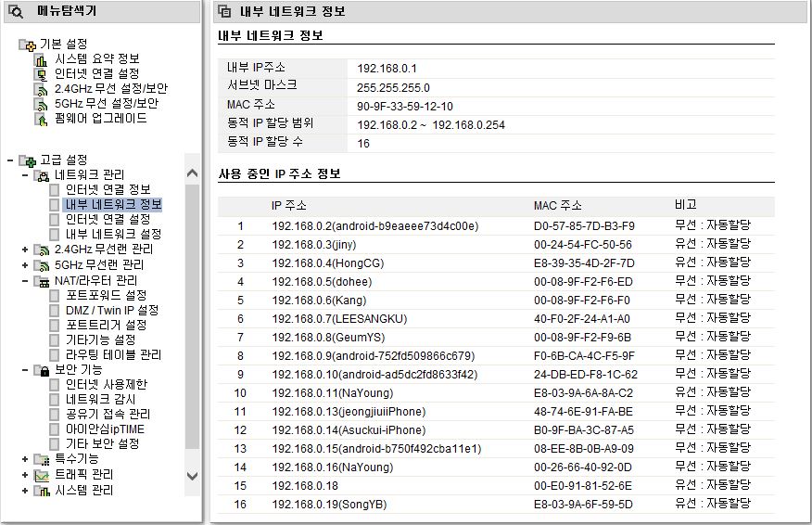This screenshot has width=812, height=525.
Task: Open 네트워크 감시 link
Action: pos(100,400)
